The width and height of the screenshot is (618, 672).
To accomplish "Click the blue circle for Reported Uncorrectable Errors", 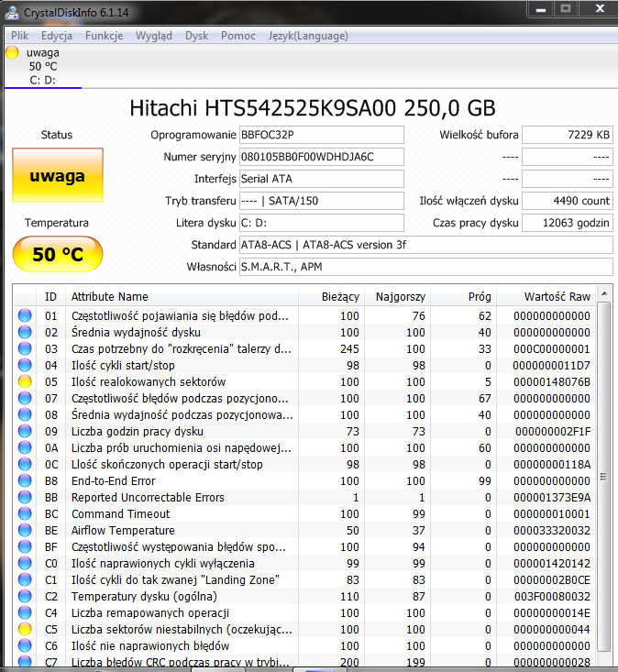I will click(25, 497).
